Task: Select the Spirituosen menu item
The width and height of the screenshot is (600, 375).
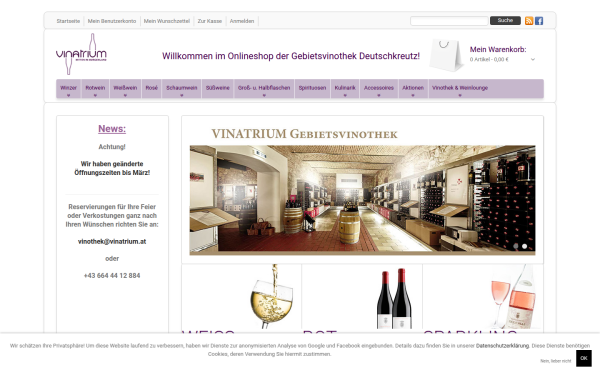Action: [312, 88]
